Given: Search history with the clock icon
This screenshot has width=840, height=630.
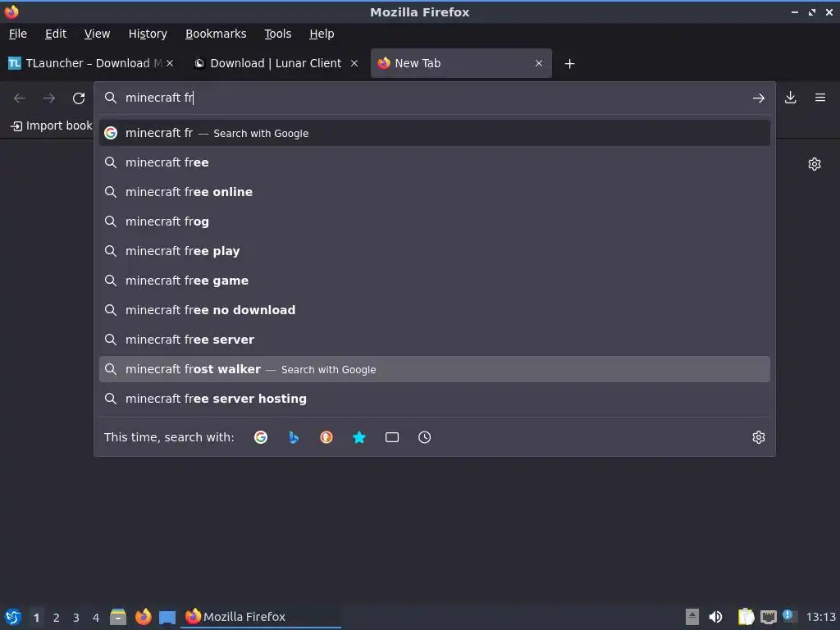Looking at the screenshot, I should click(x=424, y=437).
